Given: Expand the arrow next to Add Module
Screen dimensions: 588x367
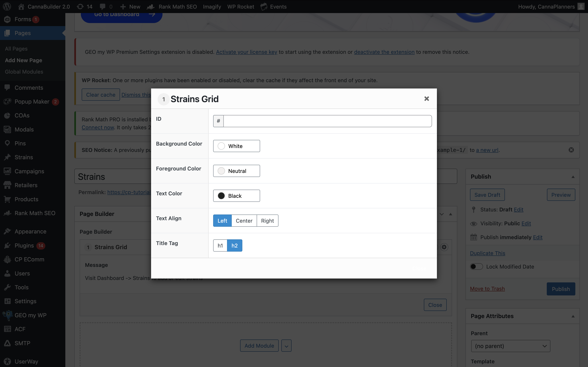Looking at the screenshot, I should [286, 346].
